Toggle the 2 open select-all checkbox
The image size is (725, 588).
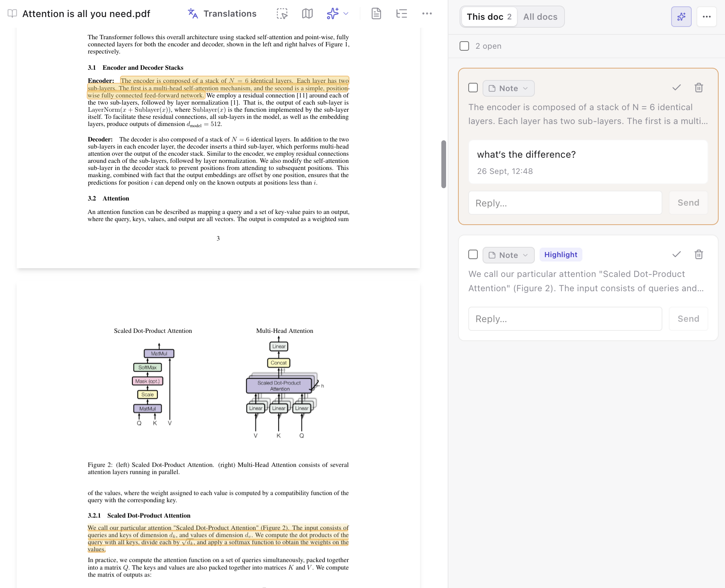[x=464, y=46]
